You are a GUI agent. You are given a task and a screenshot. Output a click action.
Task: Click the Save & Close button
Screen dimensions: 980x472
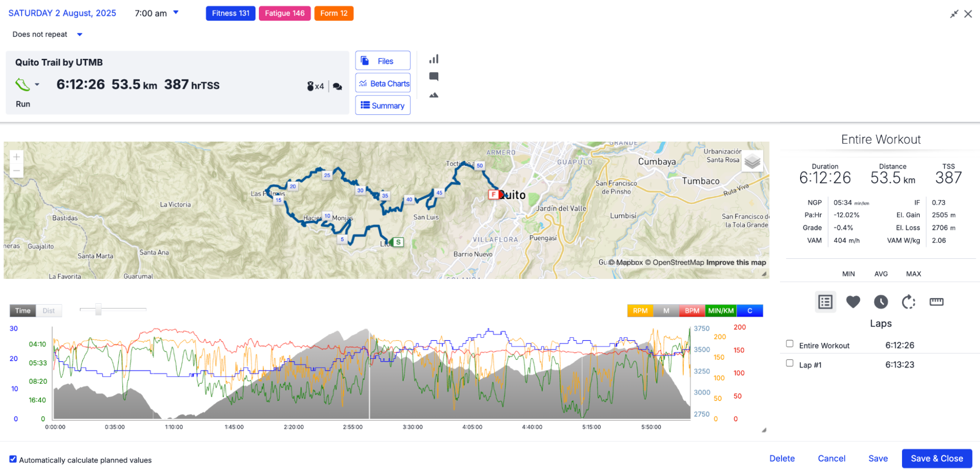936,458
